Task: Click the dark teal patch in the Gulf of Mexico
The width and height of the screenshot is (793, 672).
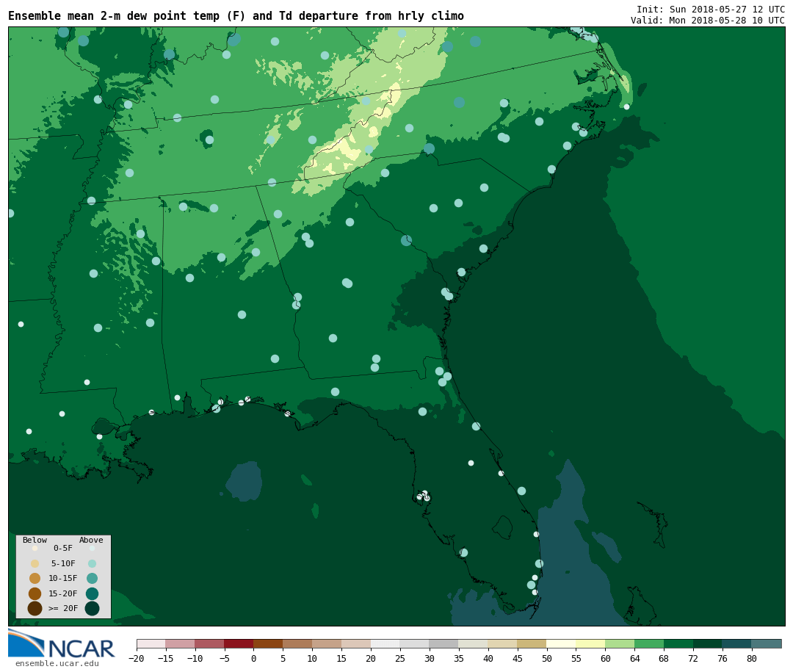Action: pos(245,481)
